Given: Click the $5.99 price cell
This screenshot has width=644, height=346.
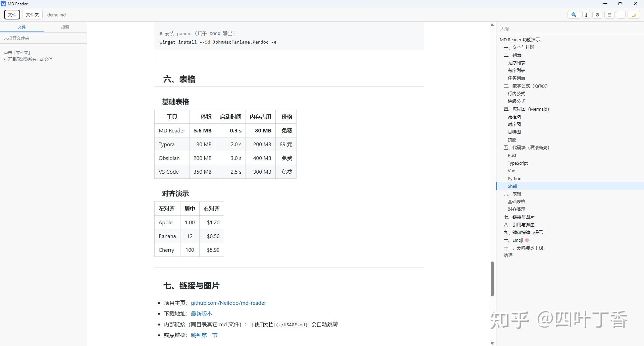Looking at the screenshot, I should pyautogui.click(x=212, y=250).
